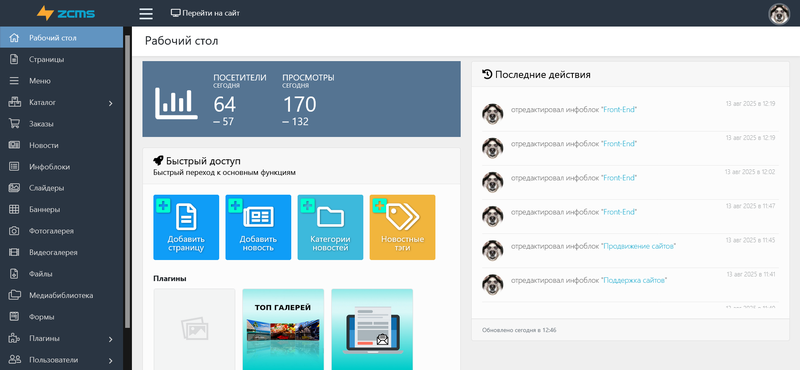Open the Продвижение сайтов infoblock link
Viewport: 800px width, 370px height.
pos(639,246)
